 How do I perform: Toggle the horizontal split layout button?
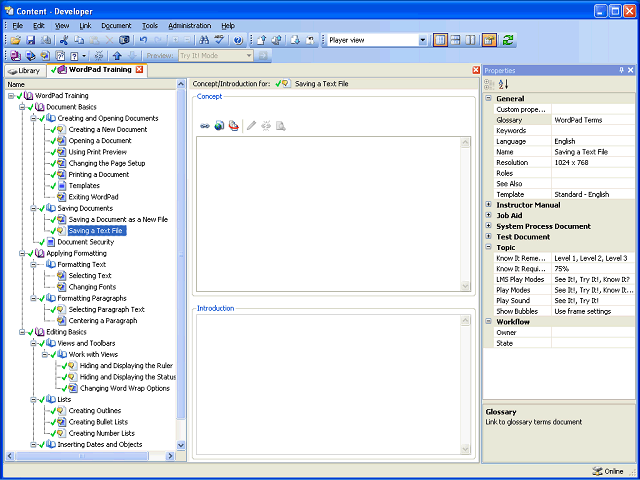coord(456,40)
